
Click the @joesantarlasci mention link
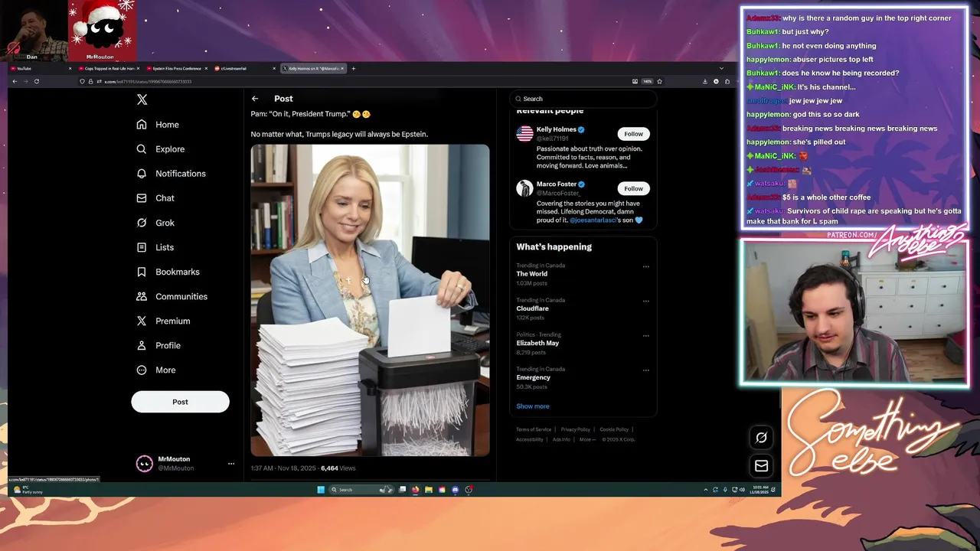[x=593, y=220]
